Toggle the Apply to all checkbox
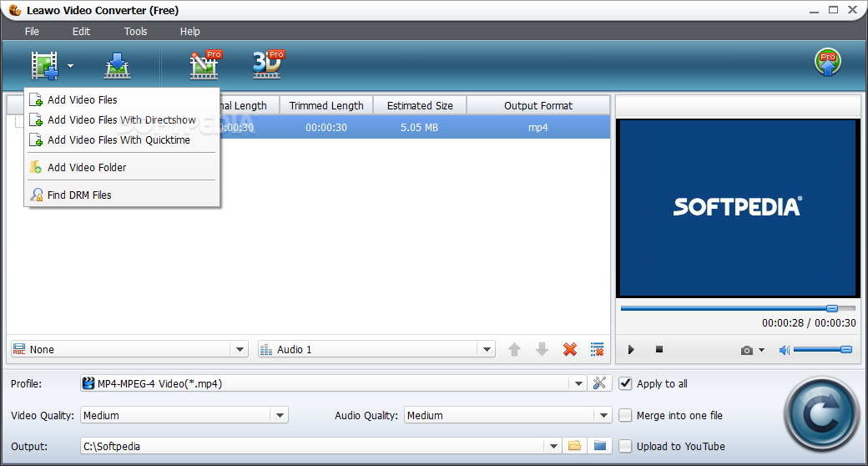 click(625, 383)
